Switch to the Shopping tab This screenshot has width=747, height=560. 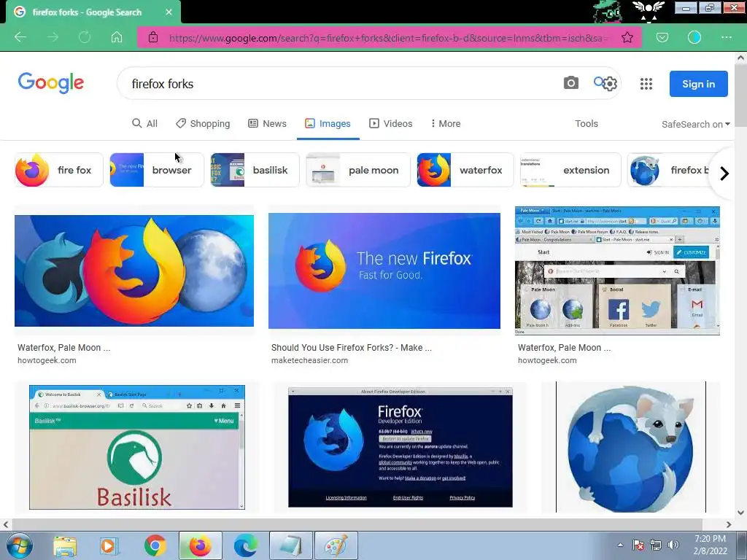pos(203,124)
